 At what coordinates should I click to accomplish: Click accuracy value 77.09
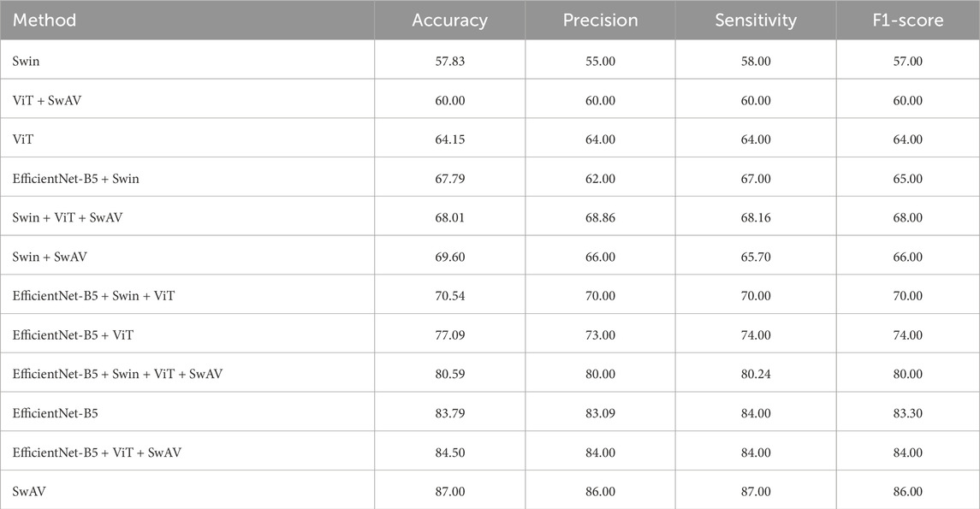point(450,335)
